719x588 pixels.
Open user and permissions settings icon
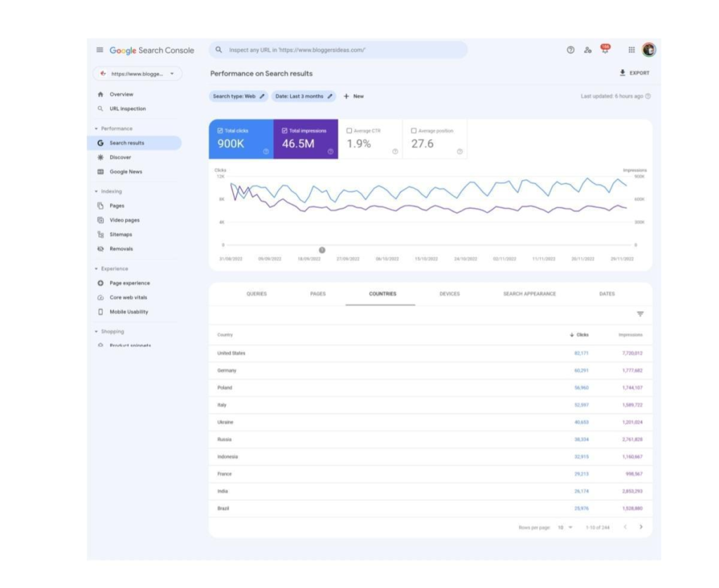coord(588,50)
